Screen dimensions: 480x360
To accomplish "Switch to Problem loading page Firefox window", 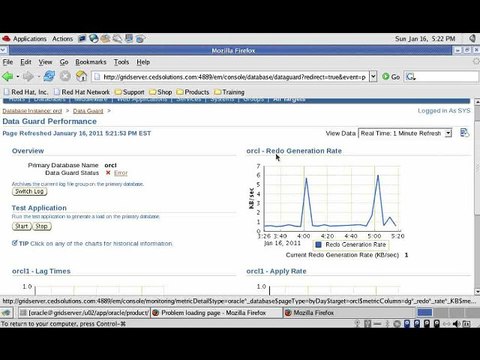I will (216, 313).
